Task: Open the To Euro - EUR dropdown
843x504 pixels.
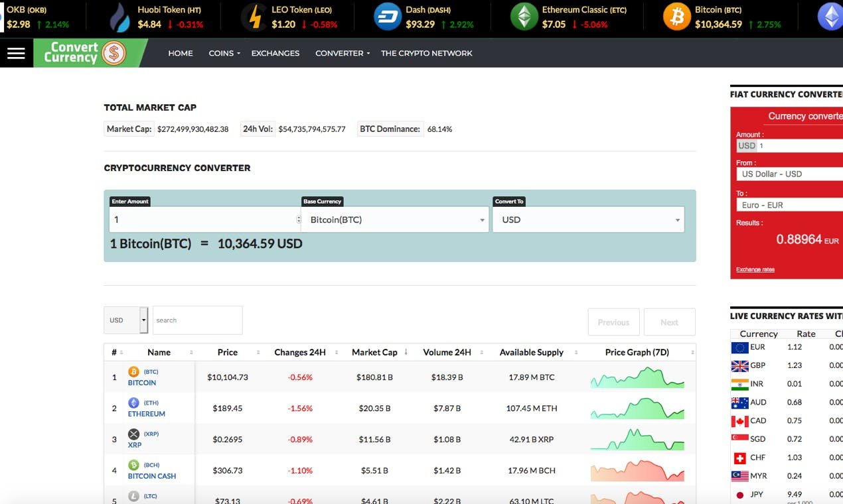Action: [789, 205]
